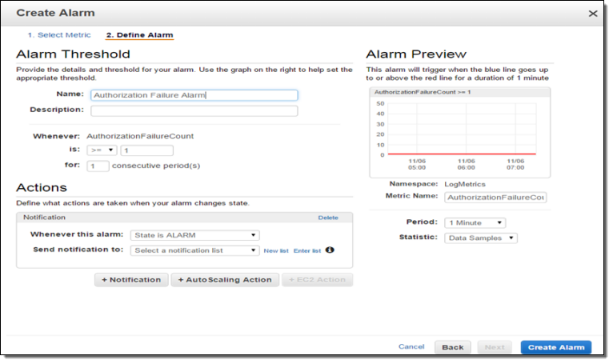Open 'Select a notification list' dropdown

click(x=195, y=250)
